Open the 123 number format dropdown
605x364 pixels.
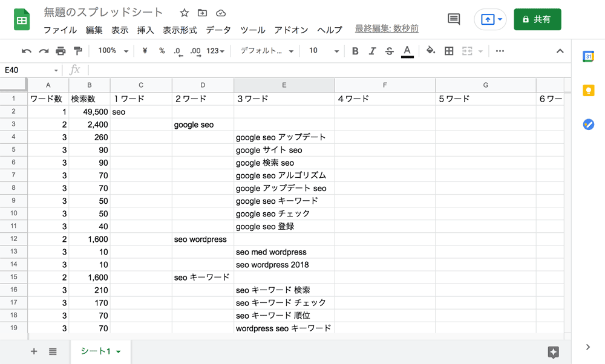215,51
